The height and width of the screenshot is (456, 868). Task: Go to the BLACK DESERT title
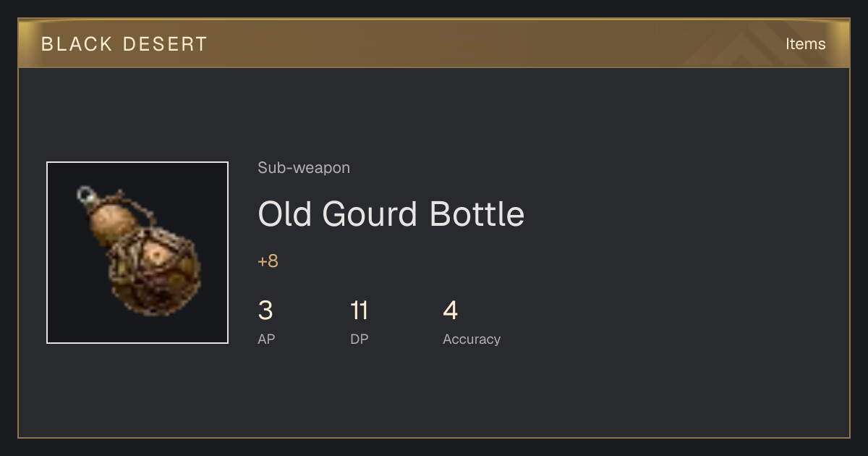pos(124,44)
